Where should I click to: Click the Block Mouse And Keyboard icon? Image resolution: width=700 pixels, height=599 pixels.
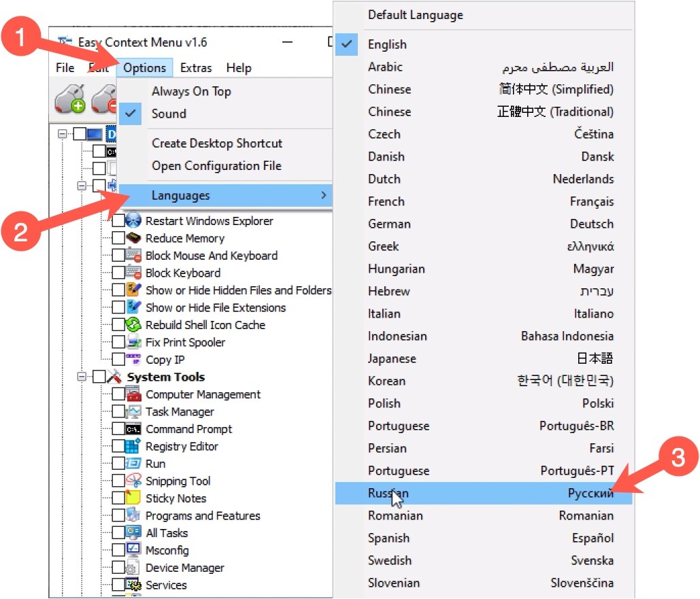[x=133, y=256]
